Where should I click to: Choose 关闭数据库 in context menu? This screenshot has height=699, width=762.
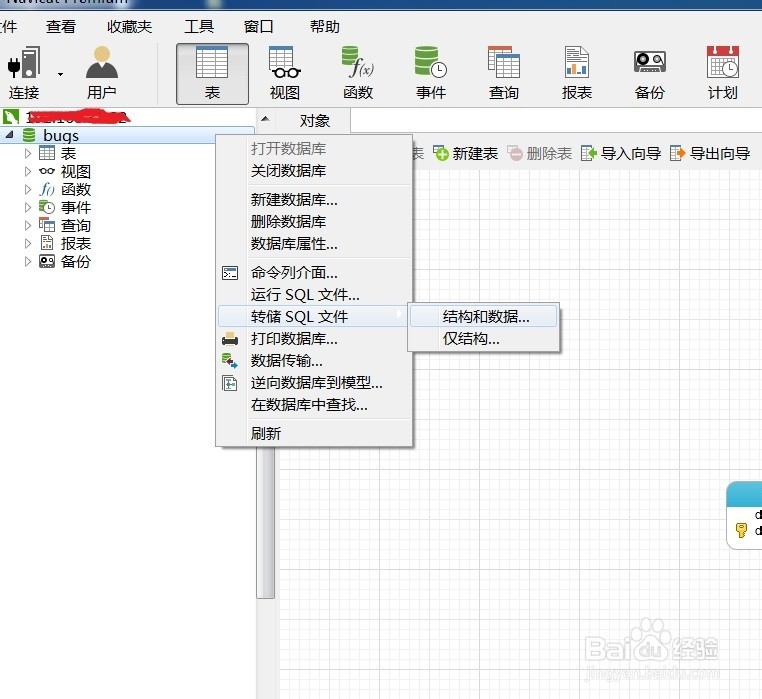pos(314,171)
